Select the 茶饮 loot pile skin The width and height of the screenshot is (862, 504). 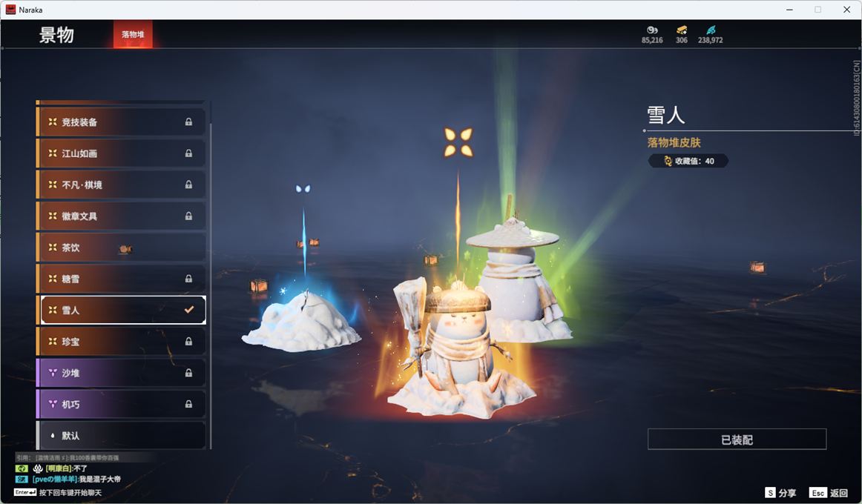tap(122, 248)
